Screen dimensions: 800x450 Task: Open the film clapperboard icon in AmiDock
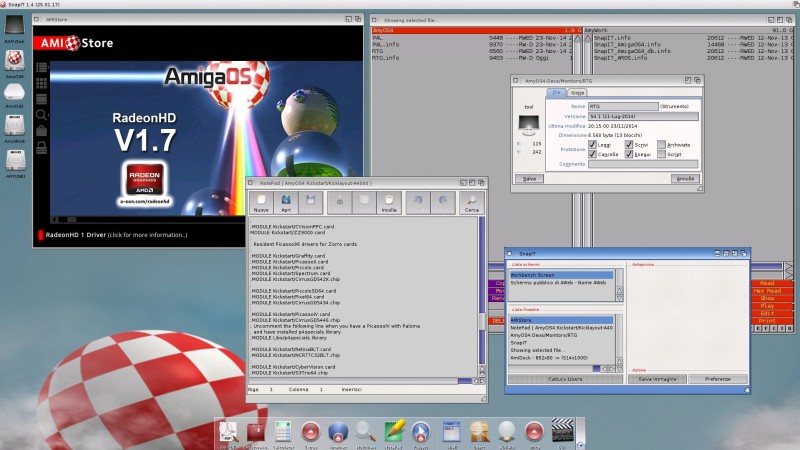coord(562,432)
